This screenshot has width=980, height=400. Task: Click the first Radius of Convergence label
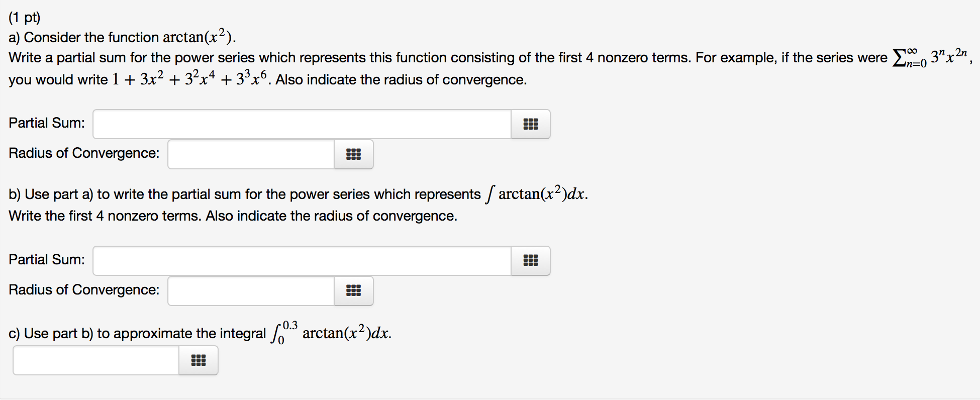(83, 153)
